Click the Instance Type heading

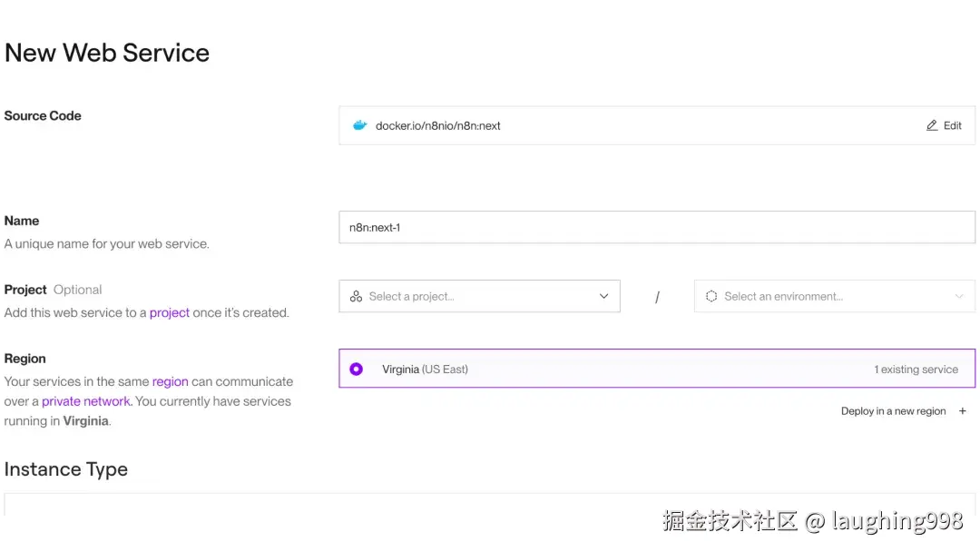(66, 469)
